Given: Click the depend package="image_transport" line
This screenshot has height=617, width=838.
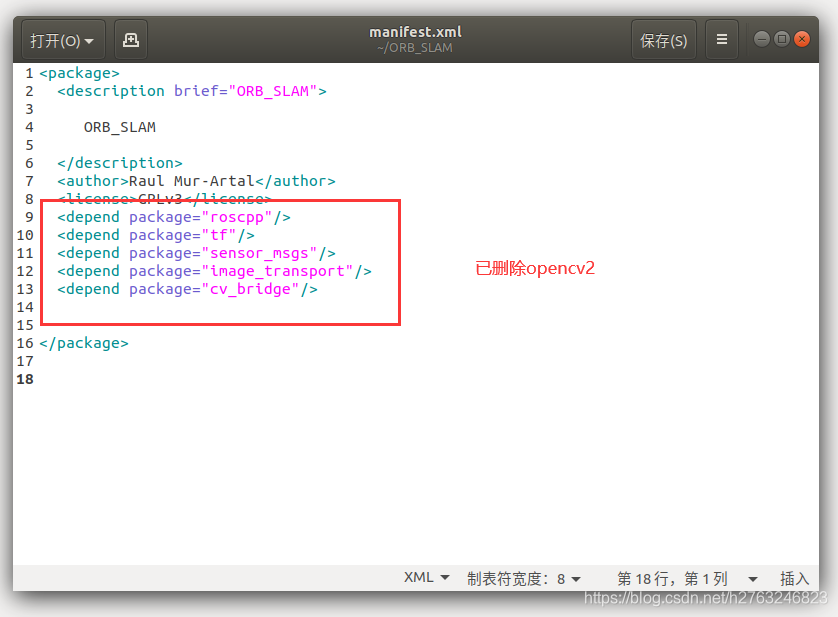Looking at the screenshot, I should pos(214,272).
